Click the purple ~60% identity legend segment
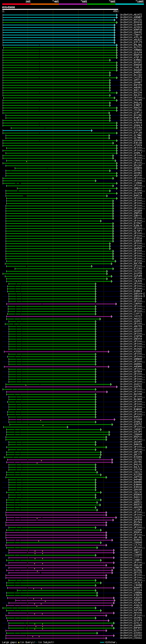 pos(73,4)
